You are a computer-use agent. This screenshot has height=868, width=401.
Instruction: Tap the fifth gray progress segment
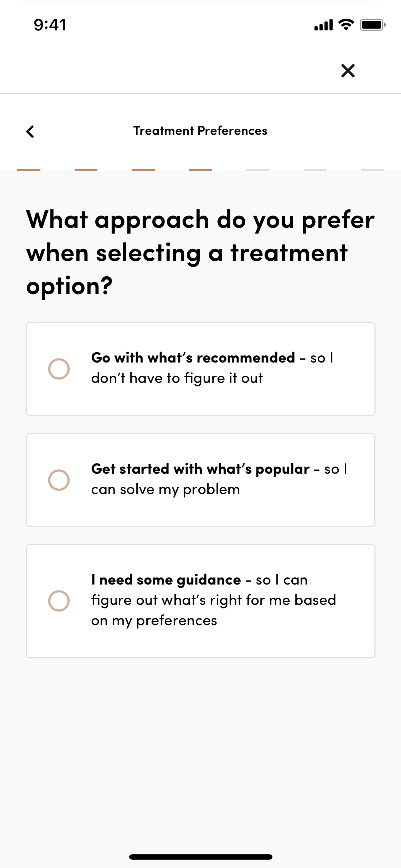[x=258, y=170]
